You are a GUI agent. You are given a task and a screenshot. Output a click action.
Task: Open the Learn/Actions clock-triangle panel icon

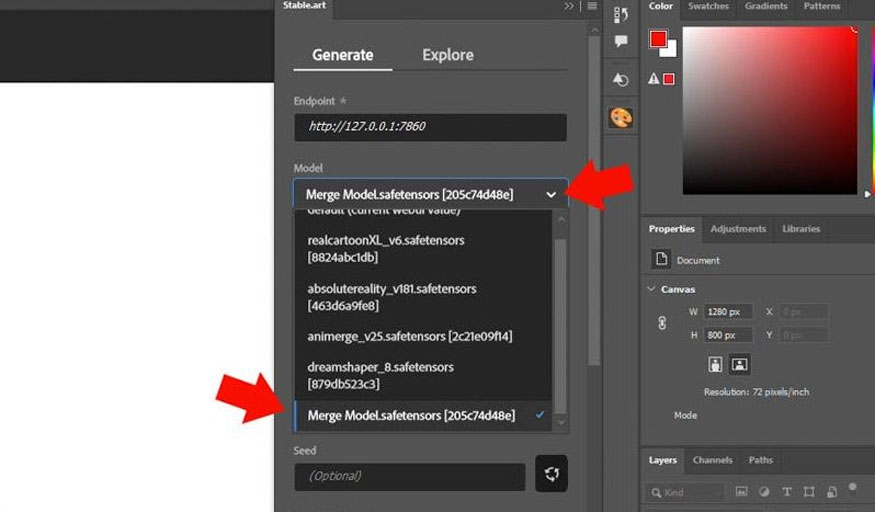(x=621, y=79)
